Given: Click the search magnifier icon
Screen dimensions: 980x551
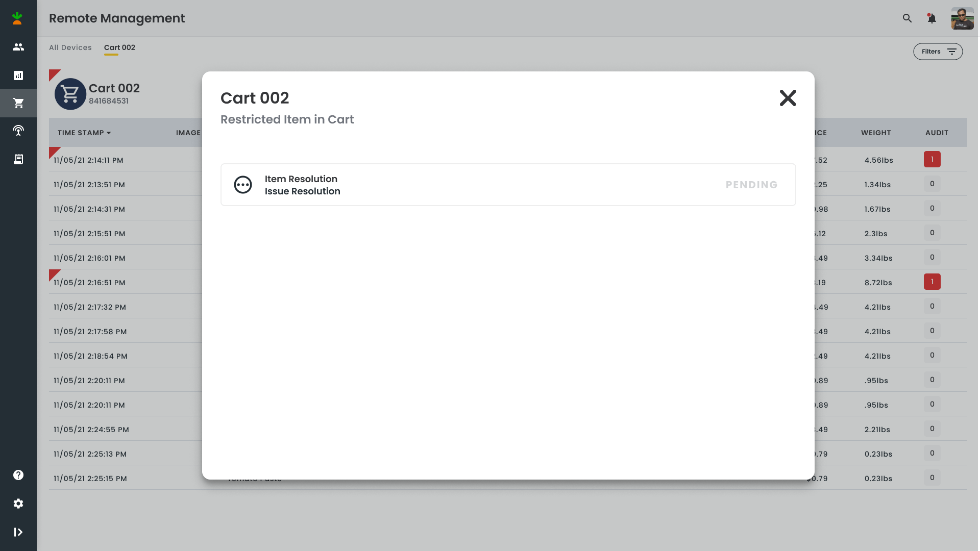Looking at the screenshot, I should pyautogui.click(x=907, y=18).
